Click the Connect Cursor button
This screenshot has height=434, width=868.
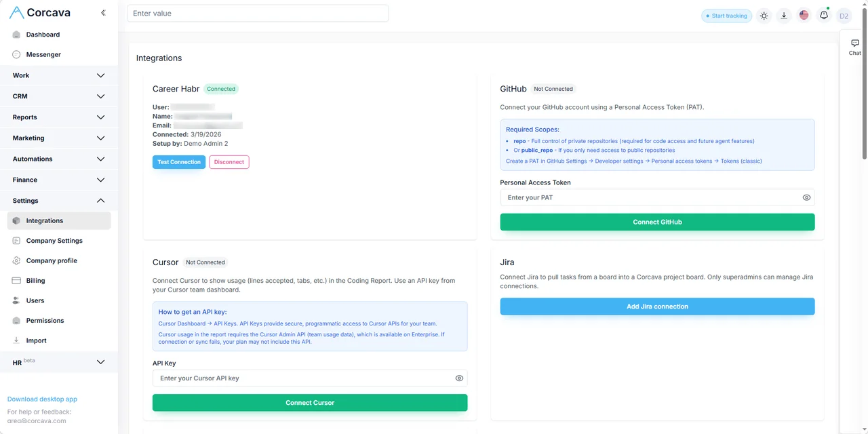click(x=310, y=403)
